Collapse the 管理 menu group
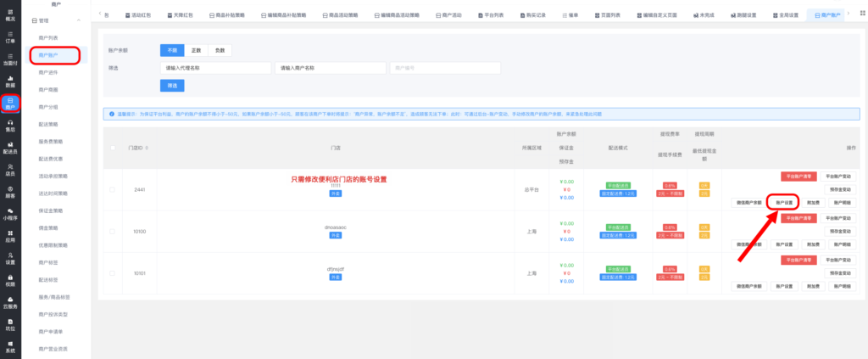868x359 pixels. tap(78, 19)
